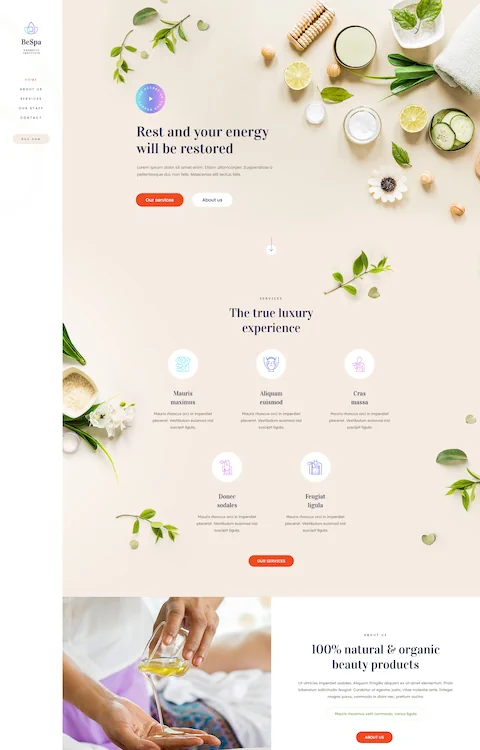Click the Mauris maximus service icon
Screen dimensions: 480x750
(x=183, y=364)
